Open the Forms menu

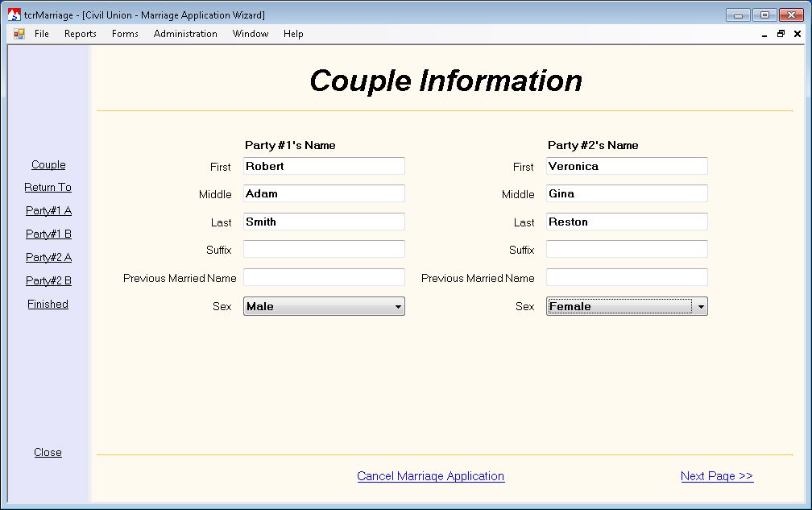[125, 34]
